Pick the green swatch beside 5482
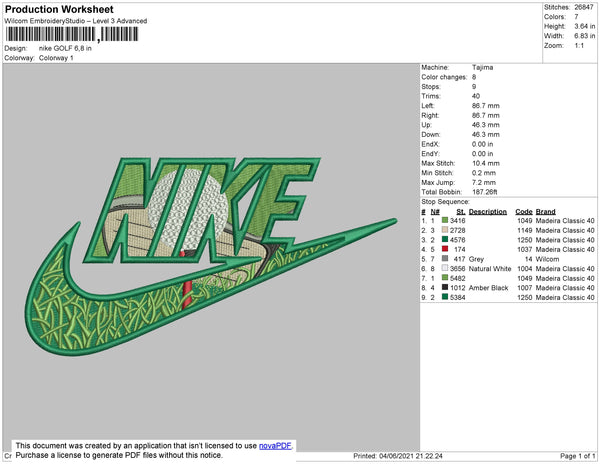Image resolution: width=600 pixels, height=464 pixels. tap(445, 278)
